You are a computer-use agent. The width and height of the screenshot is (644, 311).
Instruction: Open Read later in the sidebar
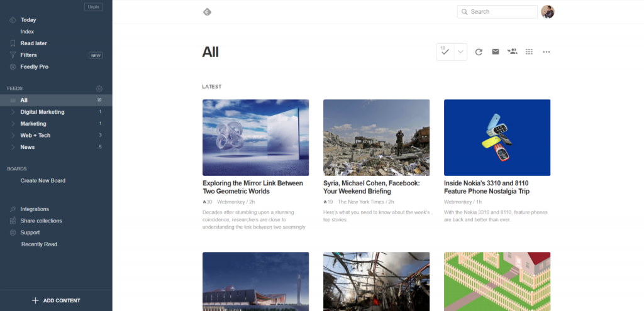(33, 43)
